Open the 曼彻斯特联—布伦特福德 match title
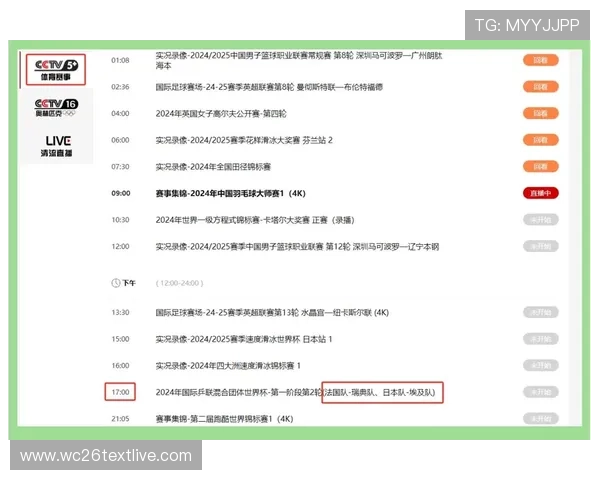Image resolution: width=600 pixels, height=480 pixels. 269,87
